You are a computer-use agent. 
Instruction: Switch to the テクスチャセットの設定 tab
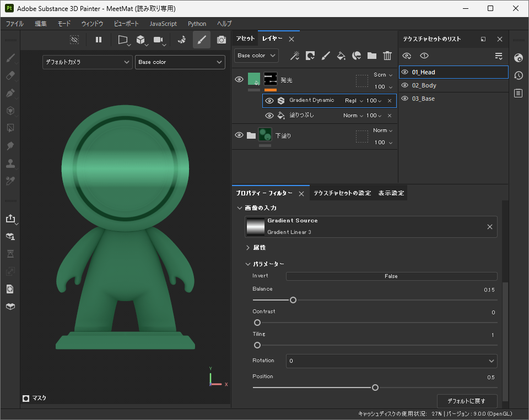pos(342,193)
